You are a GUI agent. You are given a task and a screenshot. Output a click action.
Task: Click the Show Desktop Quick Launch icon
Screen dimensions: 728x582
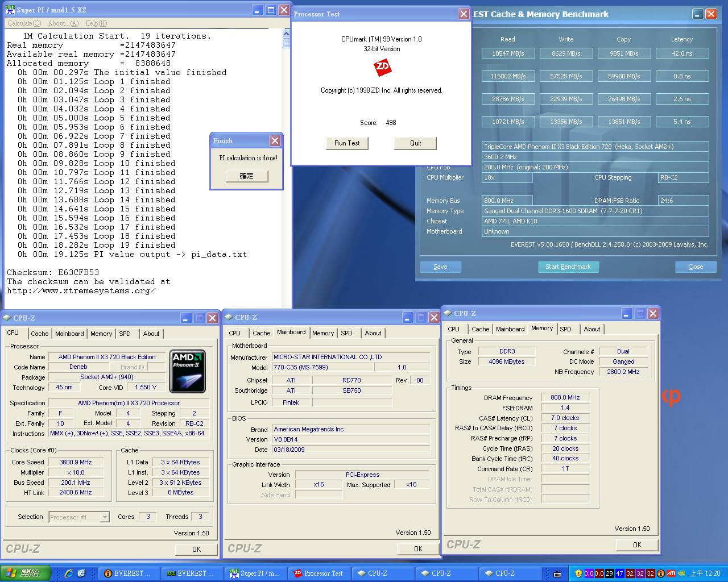(81, 573)
